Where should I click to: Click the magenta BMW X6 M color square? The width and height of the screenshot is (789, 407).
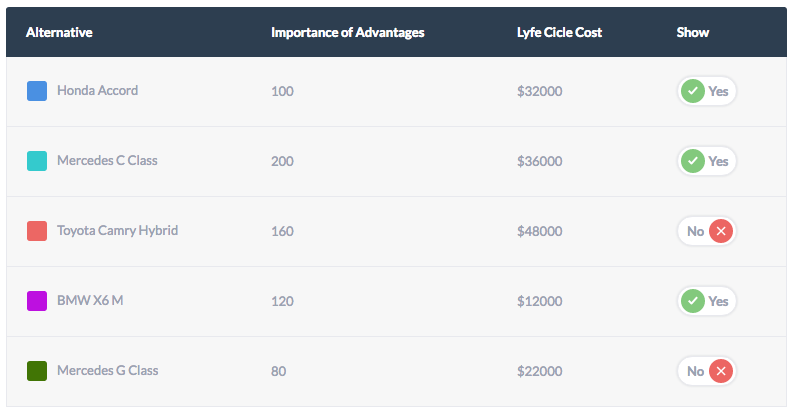click(37, 301)
